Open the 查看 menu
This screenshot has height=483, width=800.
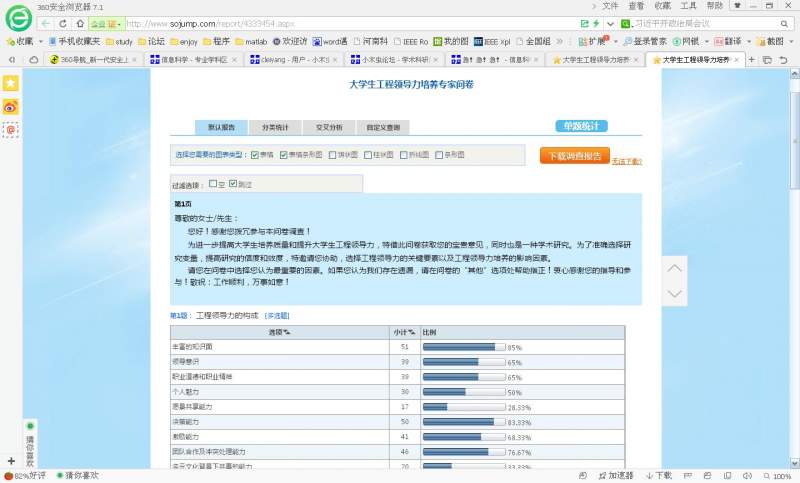click(x=636, y=6)
